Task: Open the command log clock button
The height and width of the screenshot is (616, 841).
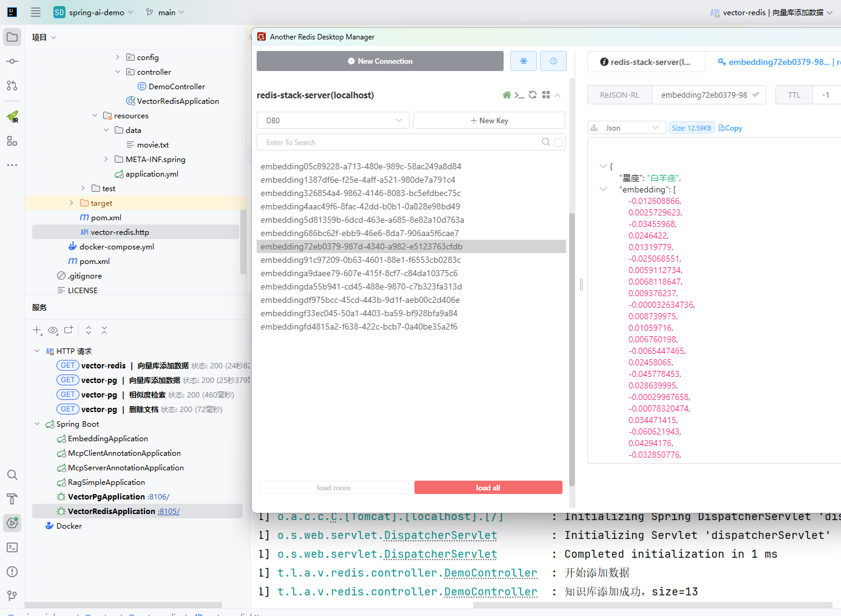Action: [x=553, y=61]
